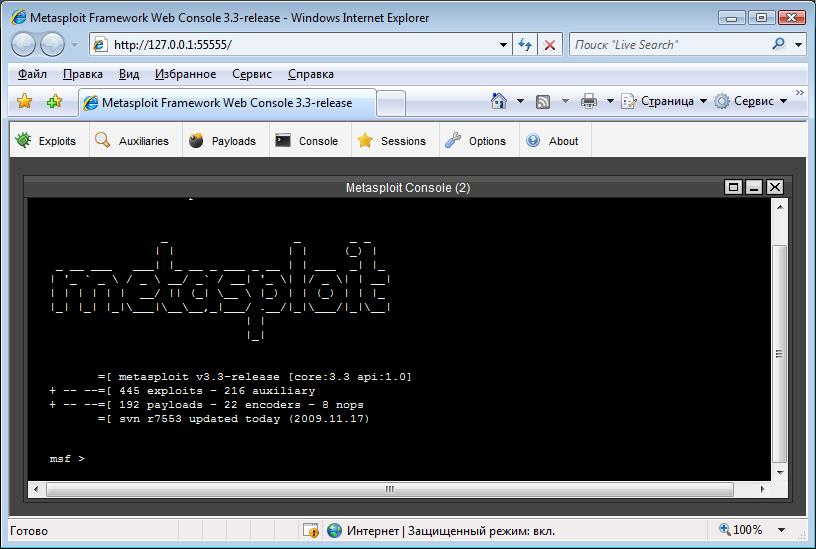816x549 pixels.
Task: Click the Add to Favorites icon
Action: tap(54, 101)
